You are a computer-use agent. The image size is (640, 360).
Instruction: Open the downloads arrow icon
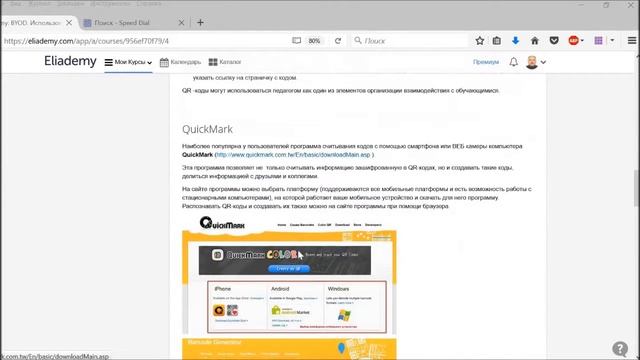[516, 40]
